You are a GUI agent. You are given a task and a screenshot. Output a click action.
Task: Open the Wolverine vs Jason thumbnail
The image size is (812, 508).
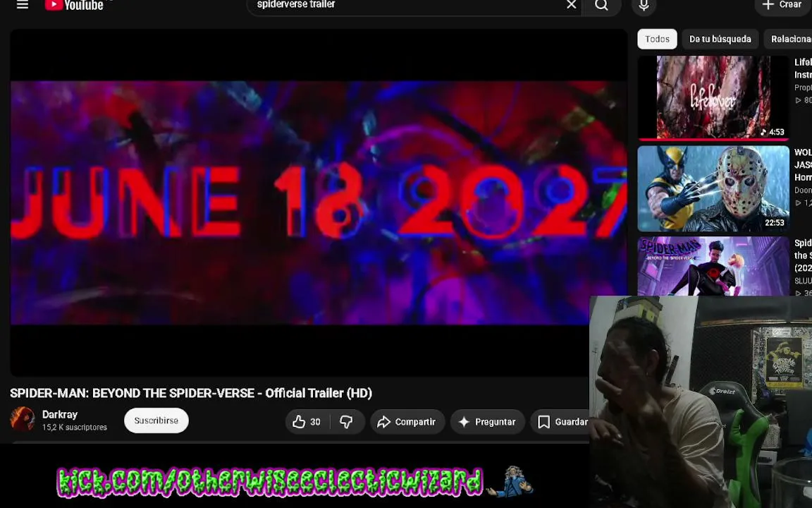(x=713, y=188)
